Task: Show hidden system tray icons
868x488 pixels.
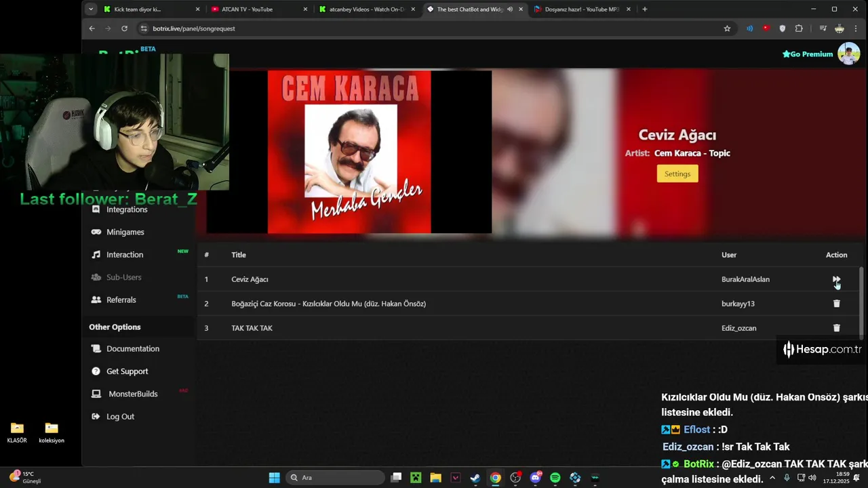Action: coord(772,478)
